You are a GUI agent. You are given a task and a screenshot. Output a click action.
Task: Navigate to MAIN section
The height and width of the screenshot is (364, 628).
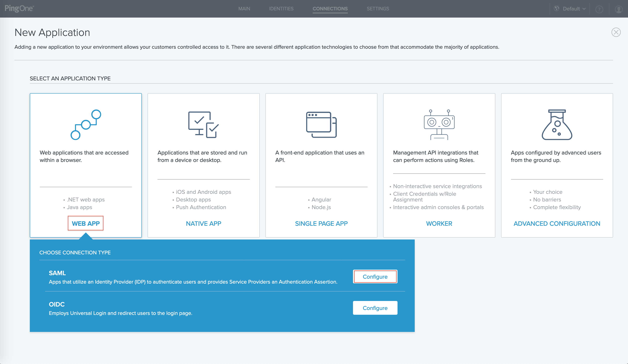(244, 9)
